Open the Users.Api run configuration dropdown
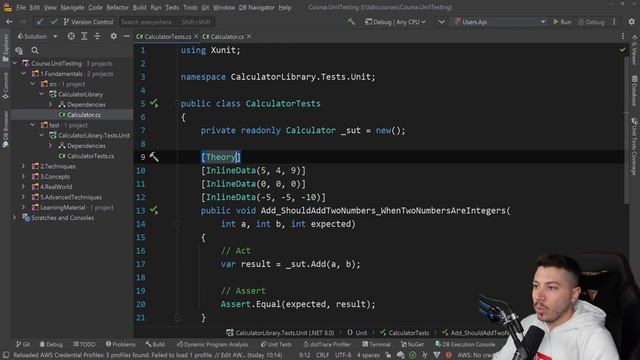 pyautogui.click(x=500, y=22)
